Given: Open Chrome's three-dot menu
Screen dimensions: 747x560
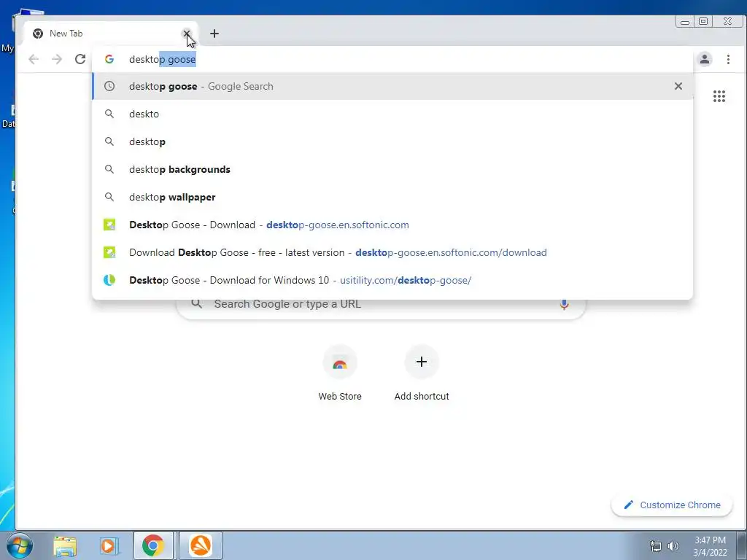Looking at the screenshot, I should click(728, 59).
